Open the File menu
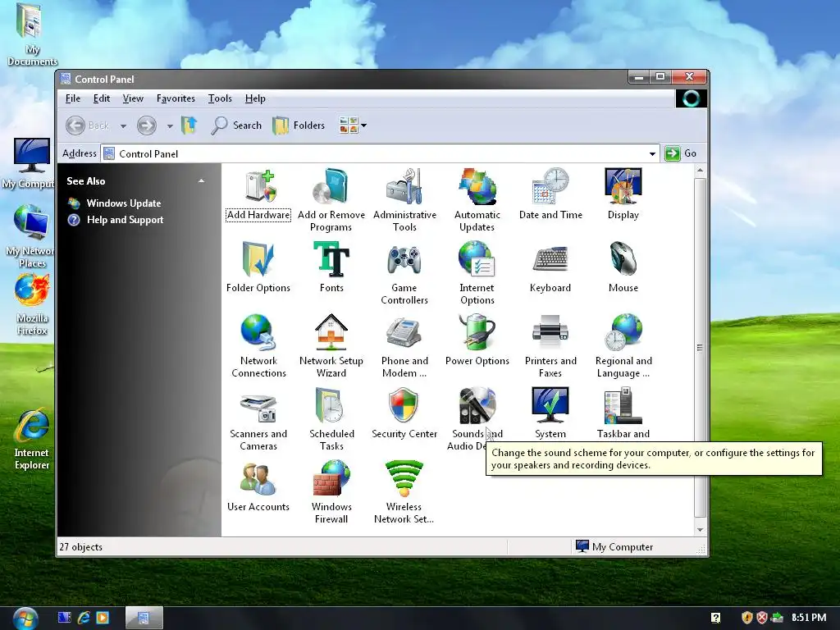Screen dimensions: 840x630 [x=73, y=98]
